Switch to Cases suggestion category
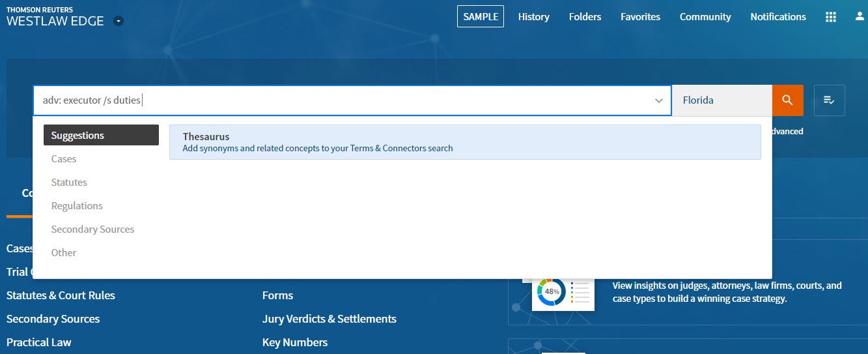 tap(64, 159)
